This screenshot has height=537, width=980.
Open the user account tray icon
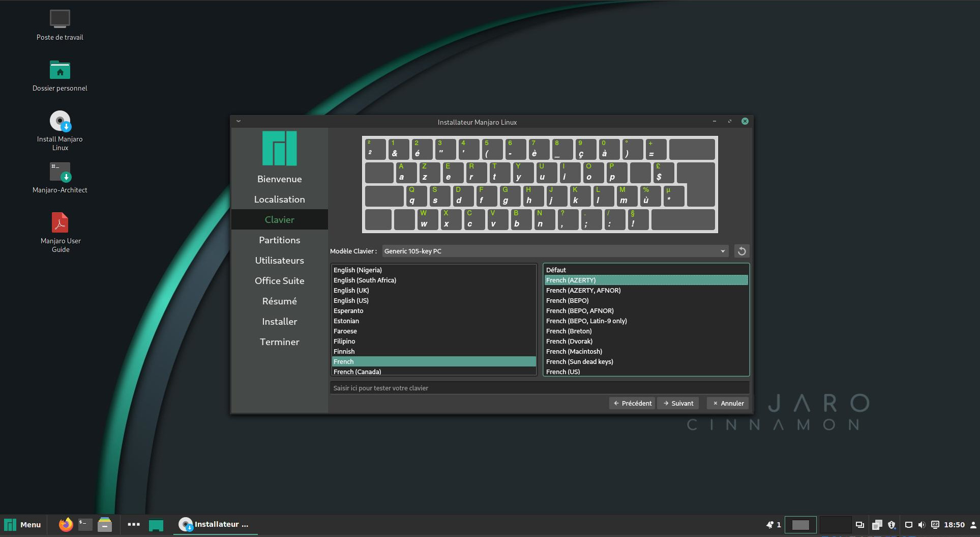pyautogui.click(x=973, y=525)
